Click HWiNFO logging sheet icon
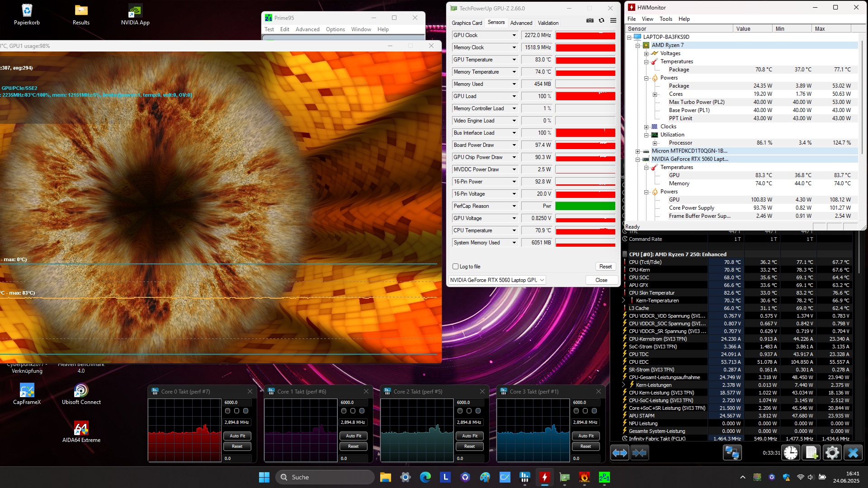Image resolution: width=868 pixels, height=488 pixels. point(811,453)
